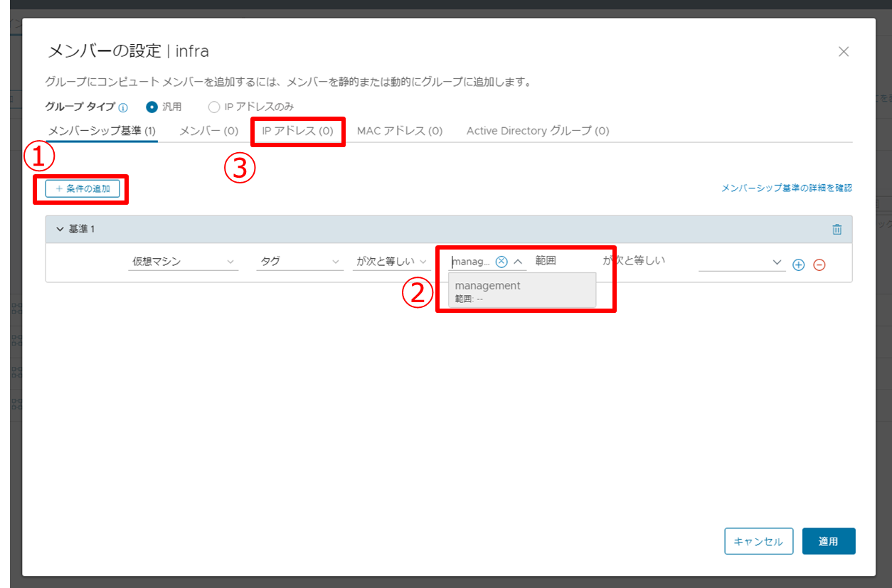
Task: Open メンバーシップ基準の詳細を確認 link
Action: [786, 188]
